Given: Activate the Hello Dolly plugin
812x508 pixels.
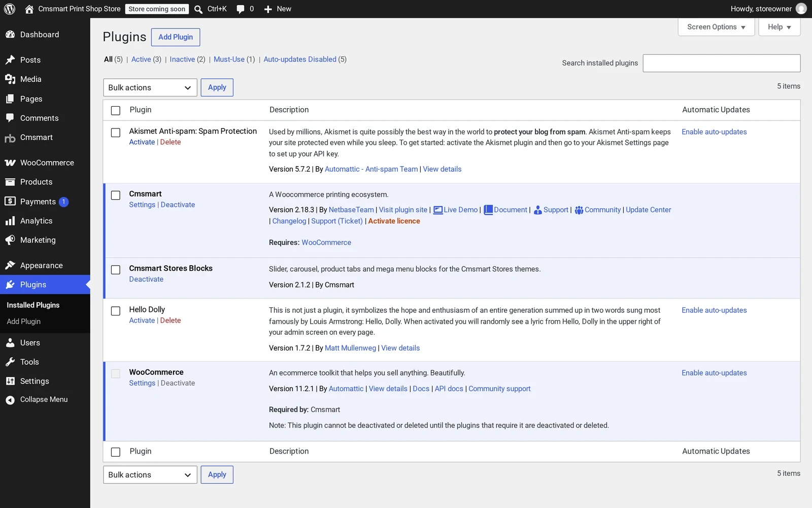Looking at the screenshot, I should coord(142,321).
